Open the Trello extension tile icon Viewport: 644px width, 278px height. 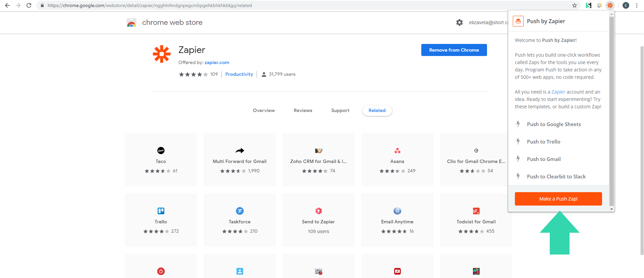point(161,211)
